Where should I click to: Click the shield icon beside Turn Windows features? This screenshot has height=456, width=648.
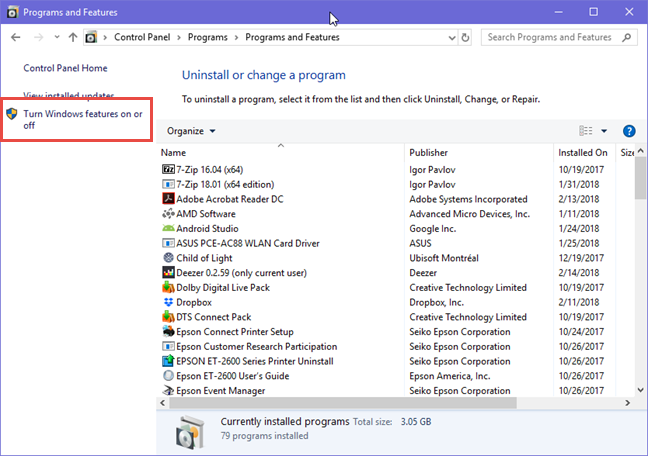12,114
